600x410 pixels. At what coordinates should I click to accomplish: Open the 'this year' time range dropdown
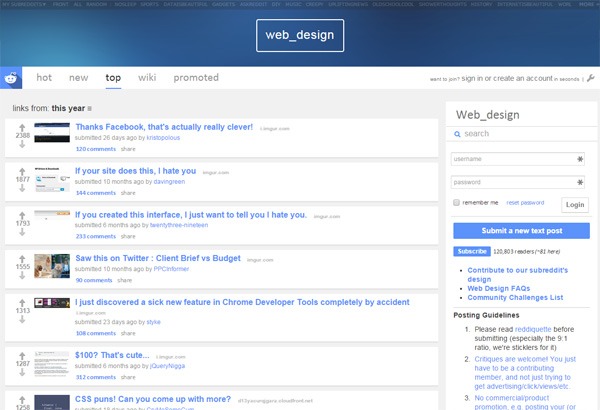coord(72,108)
